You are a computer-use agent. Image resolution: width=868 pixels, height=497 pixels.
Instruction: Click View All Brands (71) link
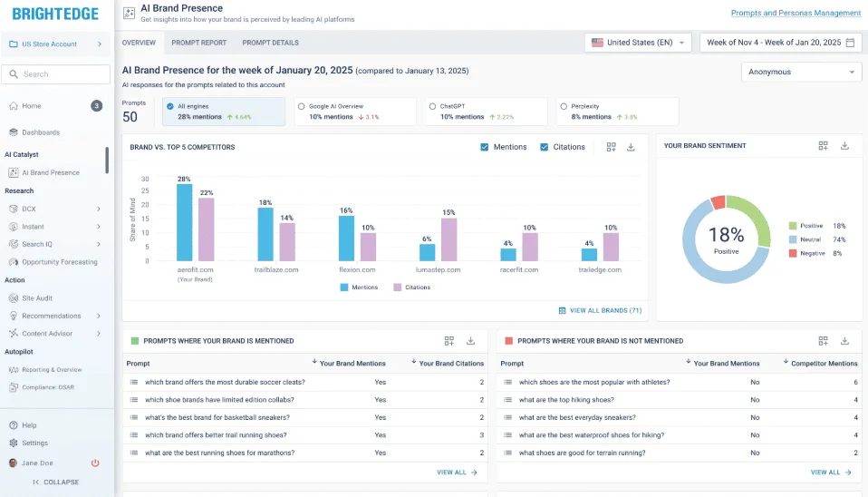coord(600,310)
